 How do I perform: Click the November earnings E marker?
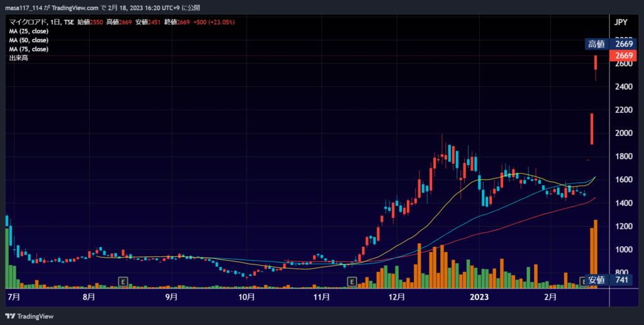tap(352, 282)
